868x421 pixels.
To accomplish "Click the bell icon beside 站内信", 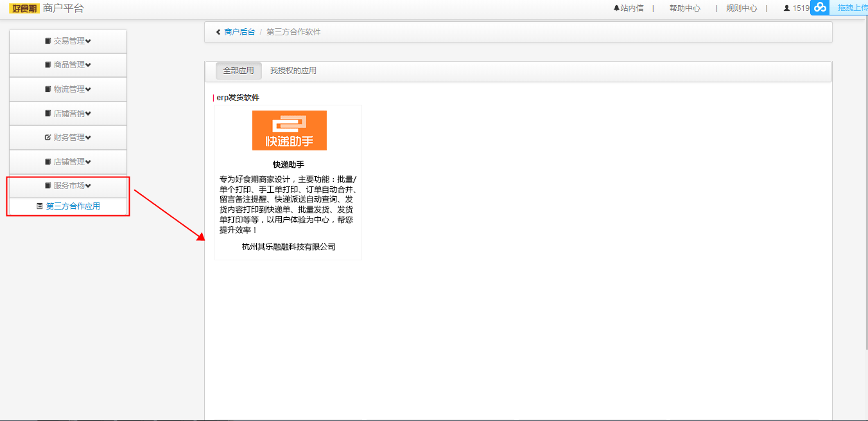I will pos(617,8).
